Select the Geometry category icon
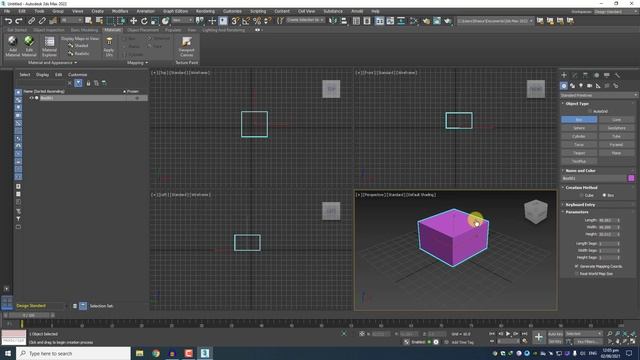 pyautogui.click(x=564, y=86)
